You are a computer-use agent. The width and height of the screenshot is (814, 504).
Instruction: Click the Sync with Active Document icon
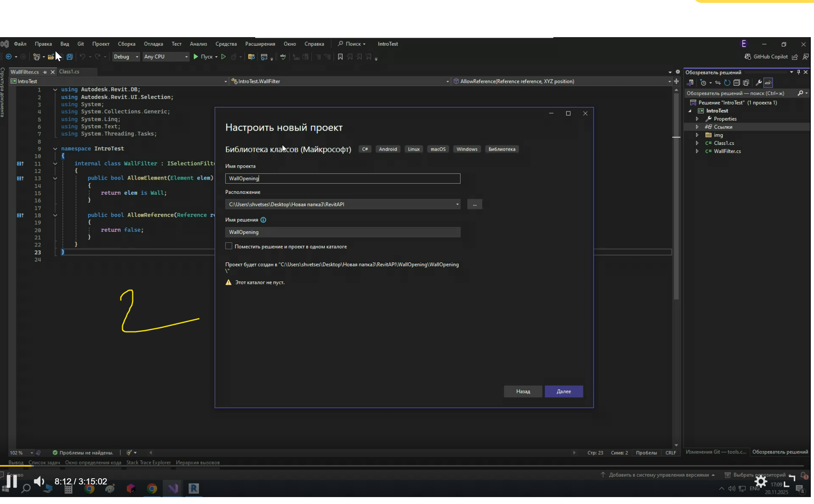718,83
